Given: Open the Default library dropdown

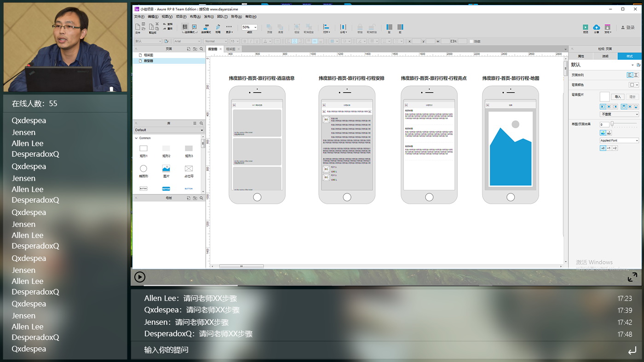Looking at the screenshot, I should [169, 130].
